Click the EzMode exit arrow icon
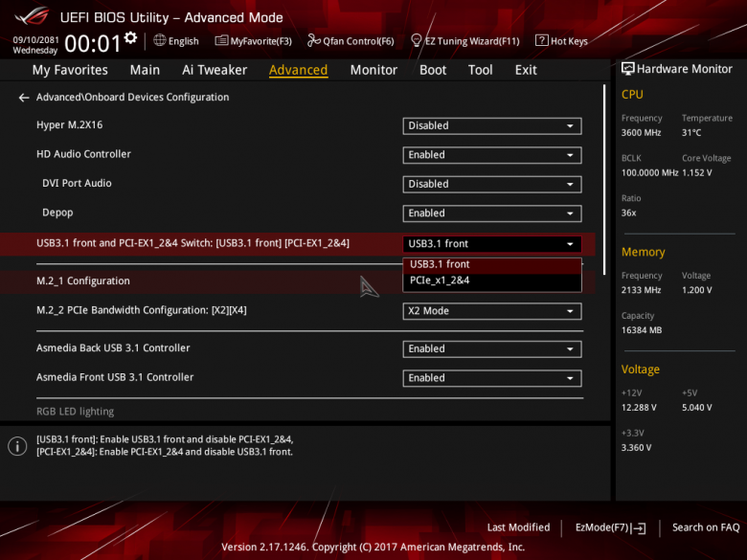747x560 pixels. 639,528
